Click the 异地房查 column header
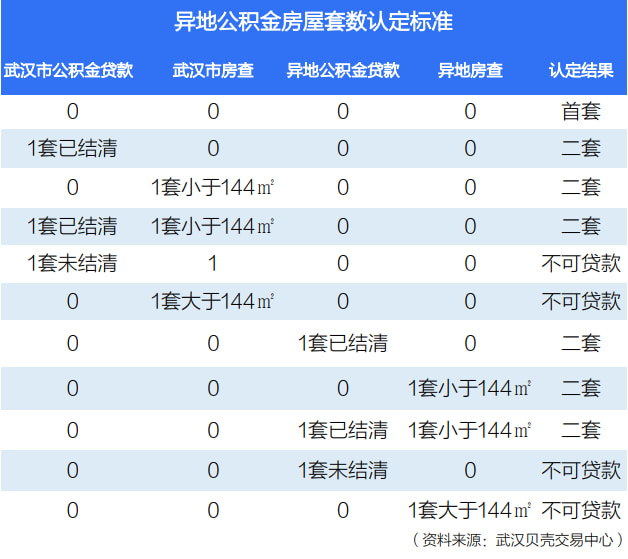The image size is (628, 559). [470, 71]
